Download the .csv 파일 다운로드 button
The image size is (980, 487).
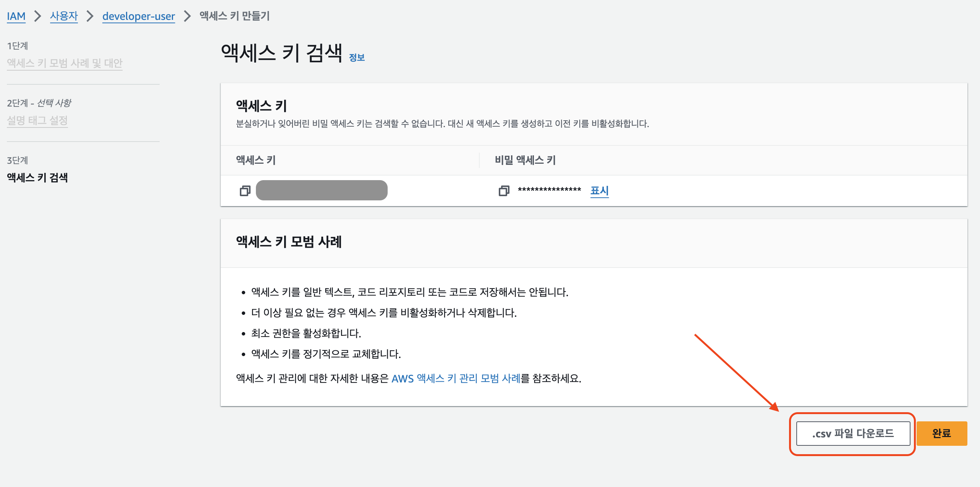[853, 434]
